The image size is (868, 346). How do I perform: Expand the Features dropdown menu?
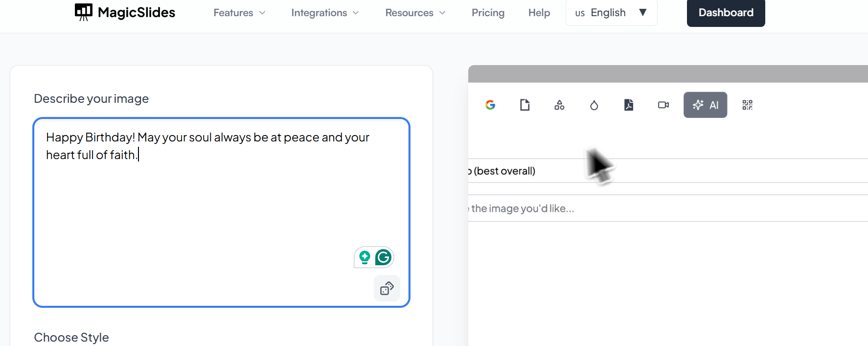pyautogui.click(x=239, y=13)
